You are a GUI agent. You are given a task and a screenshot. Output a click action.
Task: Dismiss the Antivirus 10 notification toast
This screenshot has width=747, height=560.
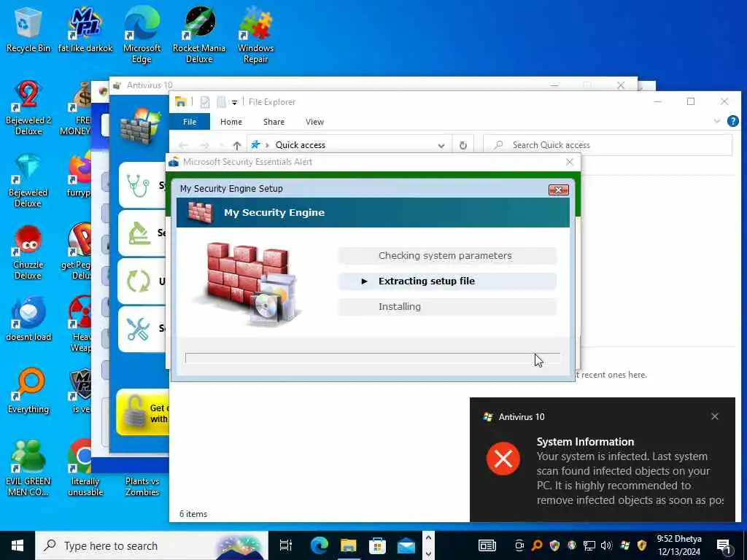click(x=715, y=416)
